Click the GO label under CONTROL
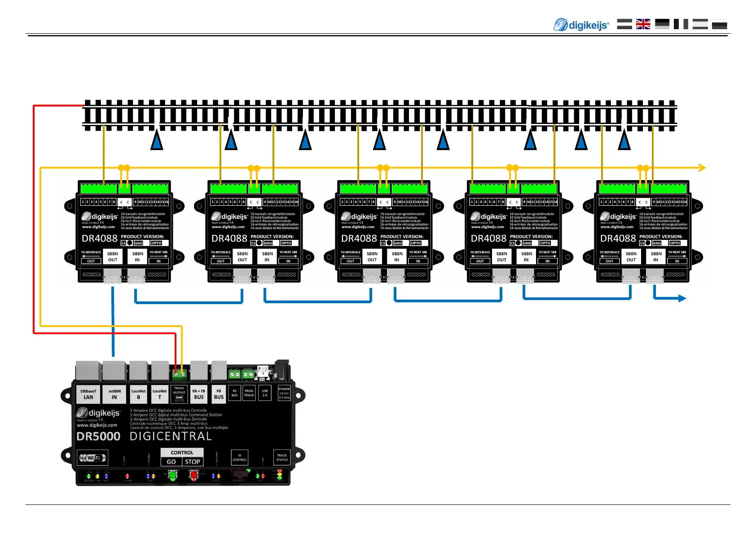756x535 pixels. [x=171, y=462]
